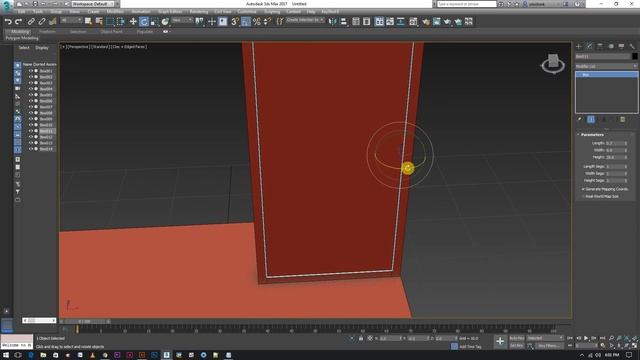The image size is (640, 360).
Task: Activate the Unlink Selection tool
Action: tap(42, 22)
